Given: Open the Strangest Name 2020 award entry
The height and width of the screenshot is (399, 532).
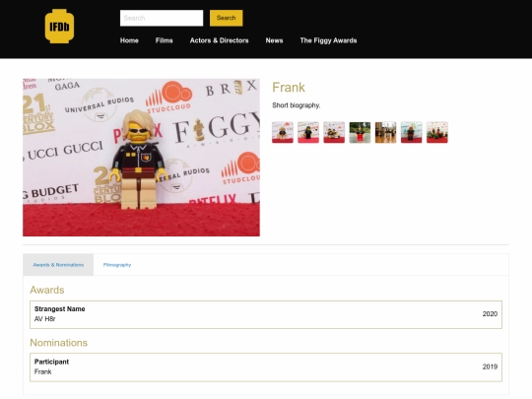Looking at the screenshot, I should (266, 314).
